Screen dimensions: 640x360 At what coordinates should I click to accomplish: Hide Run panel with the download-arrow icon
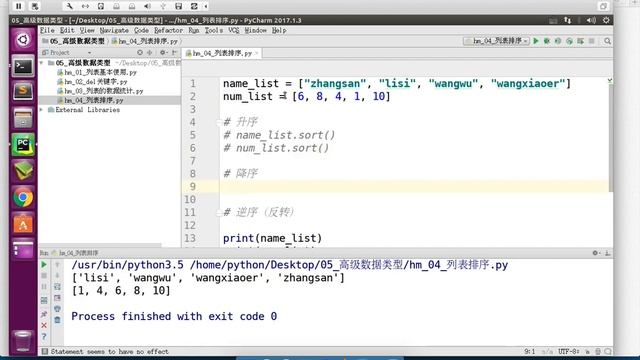tap(607, 253)
